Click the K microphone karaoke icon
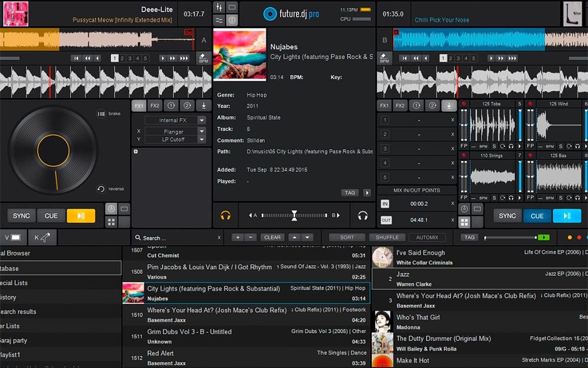Viewport: 588px width, 368px height. (42, 237)
